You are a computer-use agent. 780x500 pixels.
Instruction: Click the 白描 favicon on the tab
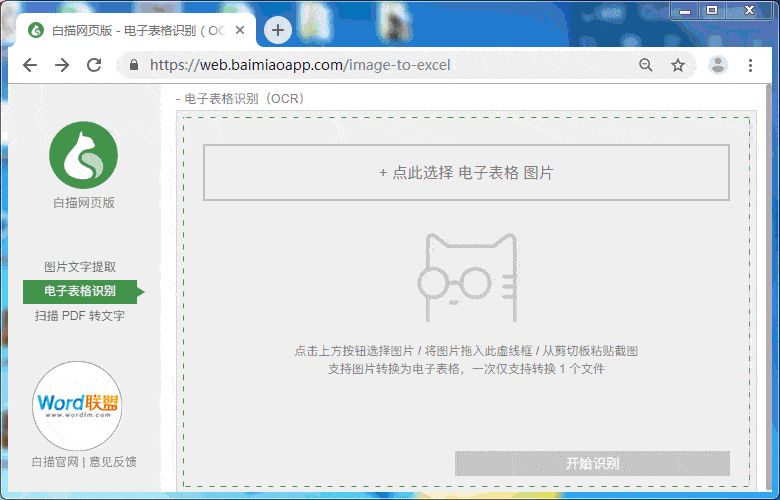pos(36,30)
